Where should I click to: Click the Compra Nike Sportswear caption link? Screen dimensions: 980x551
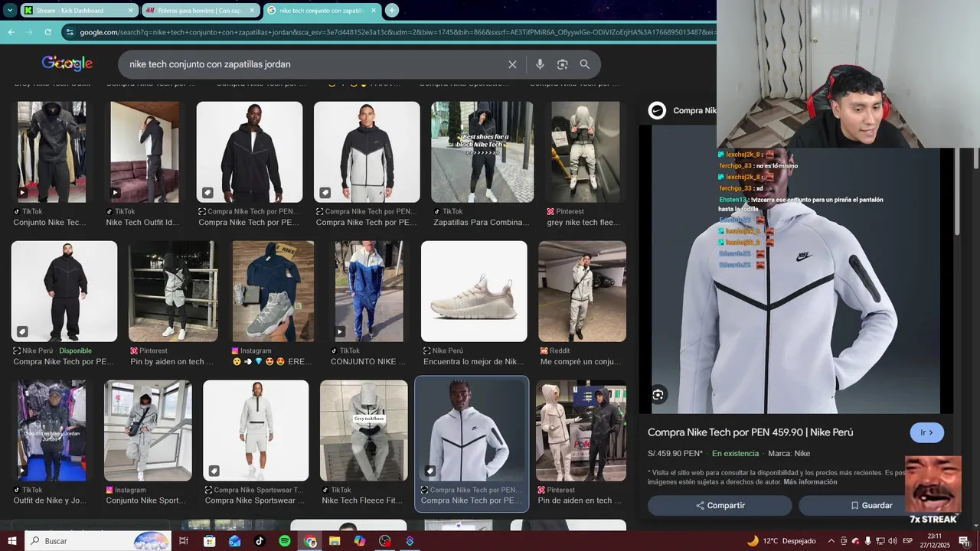point(255,500)
